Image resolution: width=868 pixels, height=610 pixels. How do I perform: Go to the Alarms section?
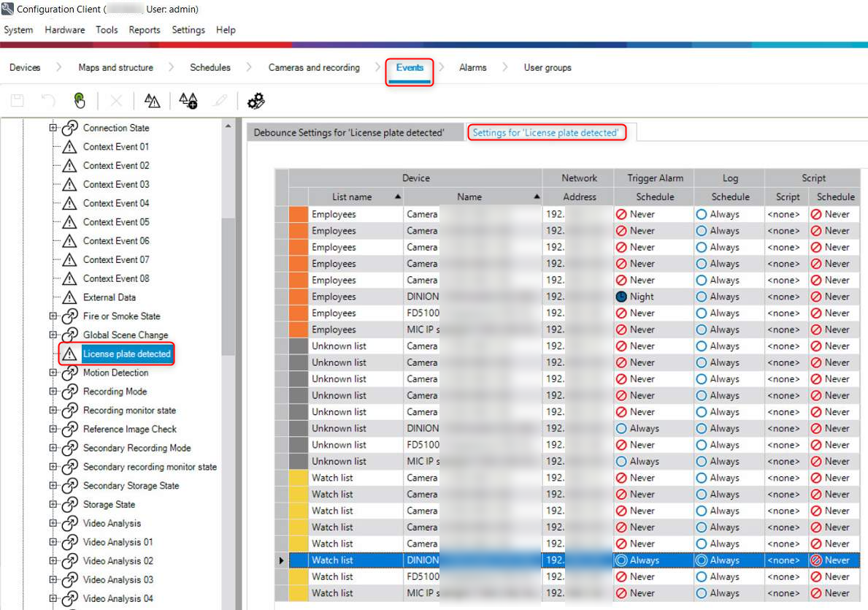coord(472,67)
